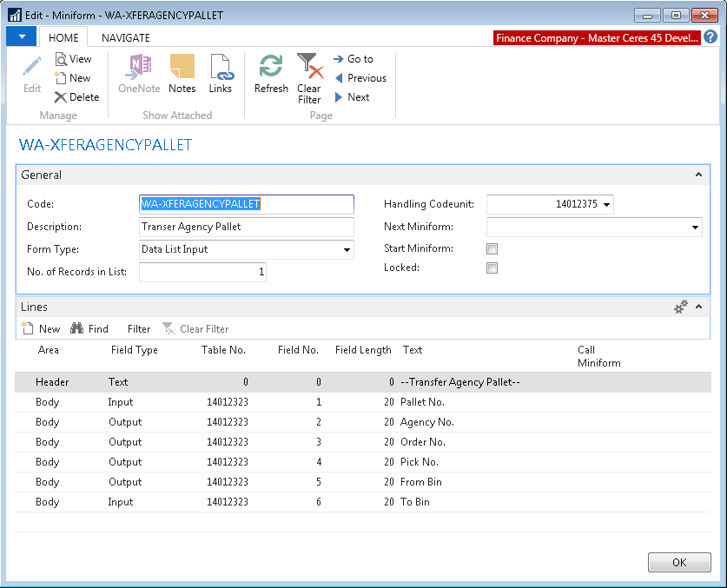Tick the Locked checkbox
This screenshot has width=727, height=588.
click(492, 268)
